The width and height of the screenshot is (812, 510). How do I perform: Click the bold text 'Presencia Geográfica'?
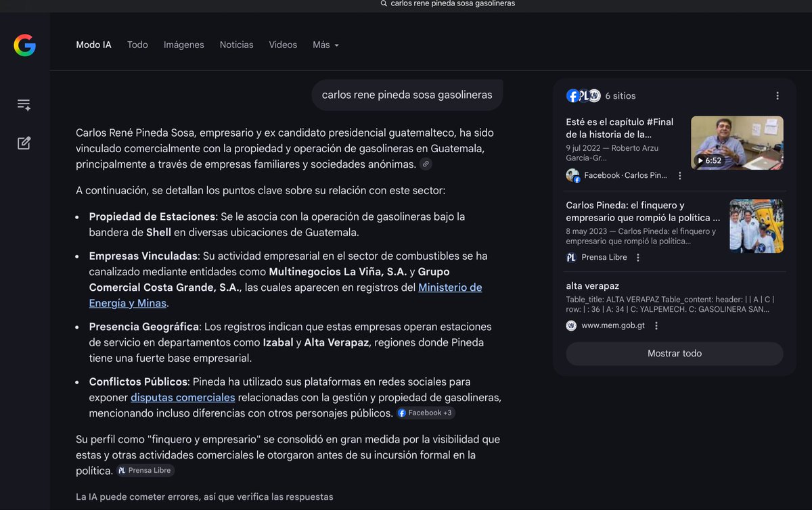pyautogui.click(x=144, y=327)
